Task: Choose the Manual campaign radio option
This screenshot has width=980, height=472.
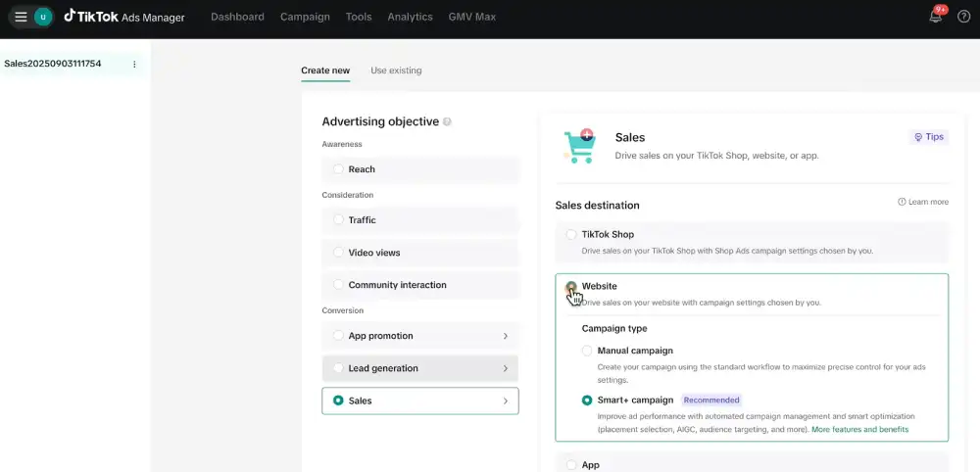Action: point(587,351)
